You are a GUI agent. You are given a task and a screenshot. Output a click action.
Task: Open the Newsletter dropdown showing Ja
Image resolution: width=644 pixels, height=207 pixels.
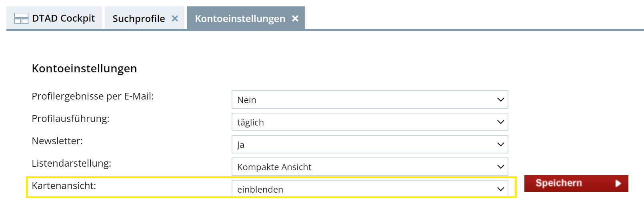click(370, 144)
